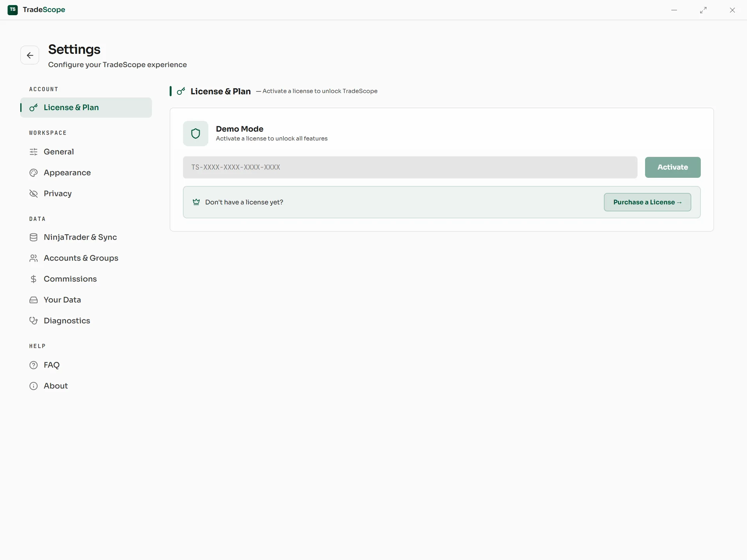The height and width of the screenshot is (560, 747).
Task: Open the Privacy settings page
Action: click(x=86, y=194)
